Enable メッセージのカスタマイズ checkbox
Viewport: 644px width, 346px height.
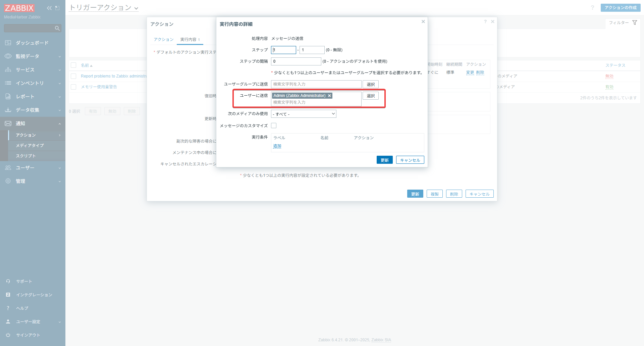[274, 126]
